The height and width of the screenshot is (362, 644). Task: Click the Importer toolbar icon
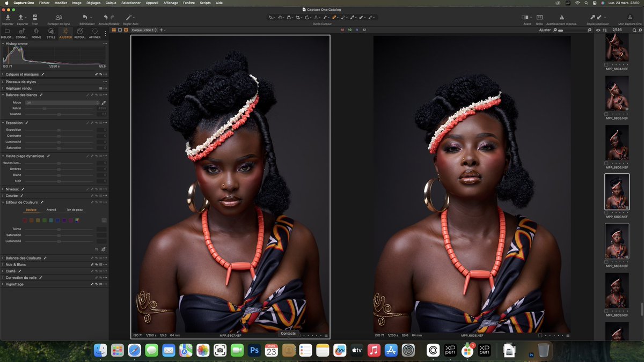point(8,18)
